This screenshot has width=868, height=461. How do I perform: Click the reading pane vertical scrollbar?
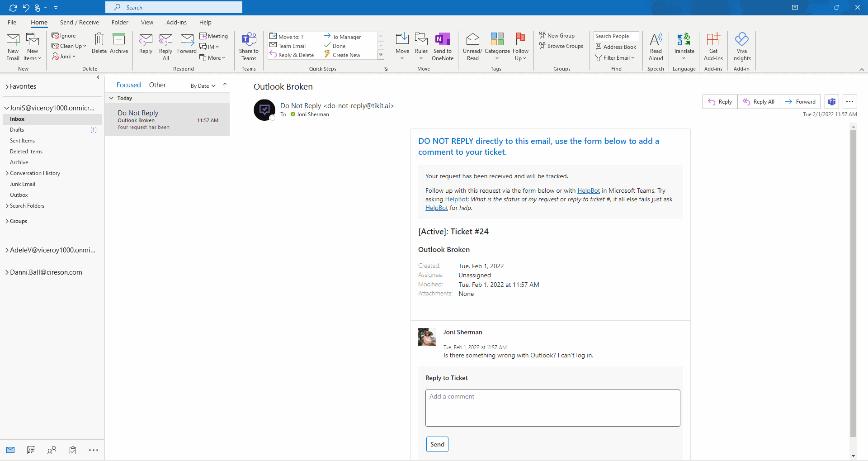click(853, 284)
